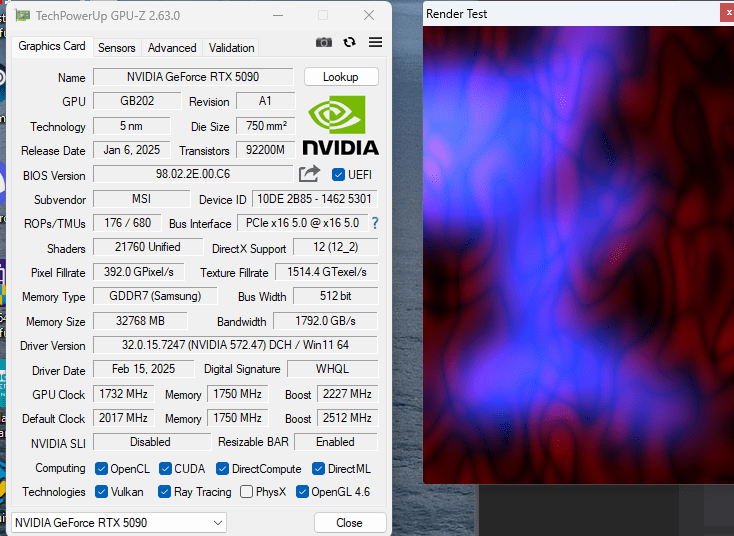The image size is (734, 536).
Task: Click the ROPs/TMUs value 176 / 680
Action: [127, 223]
